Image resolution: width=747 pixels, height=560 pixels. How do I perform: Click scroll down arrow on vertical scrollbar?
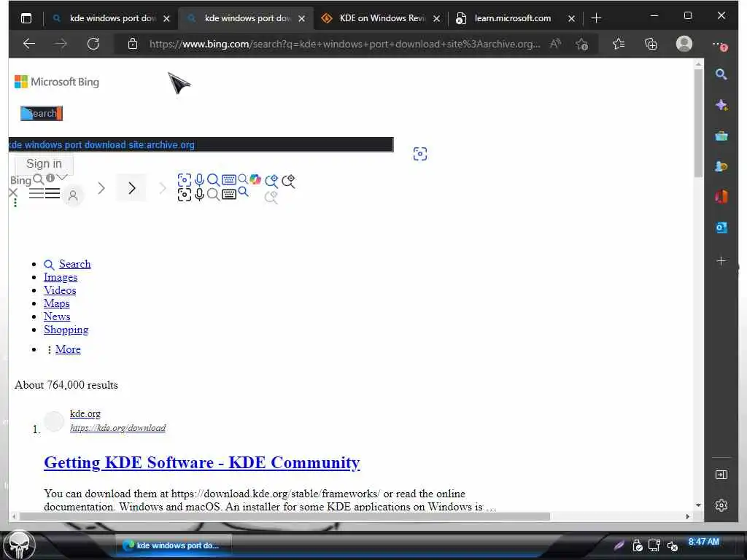[698, 505]
